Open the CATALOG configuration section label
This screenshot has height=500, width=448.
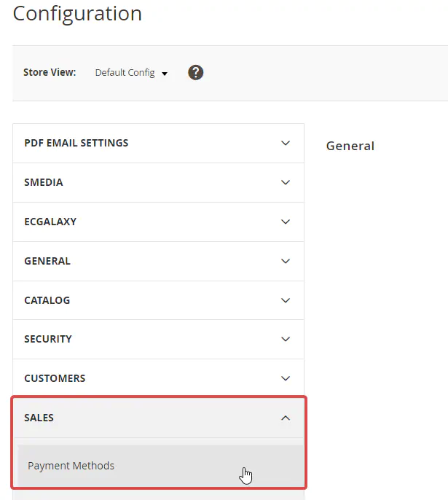point(47,300)
